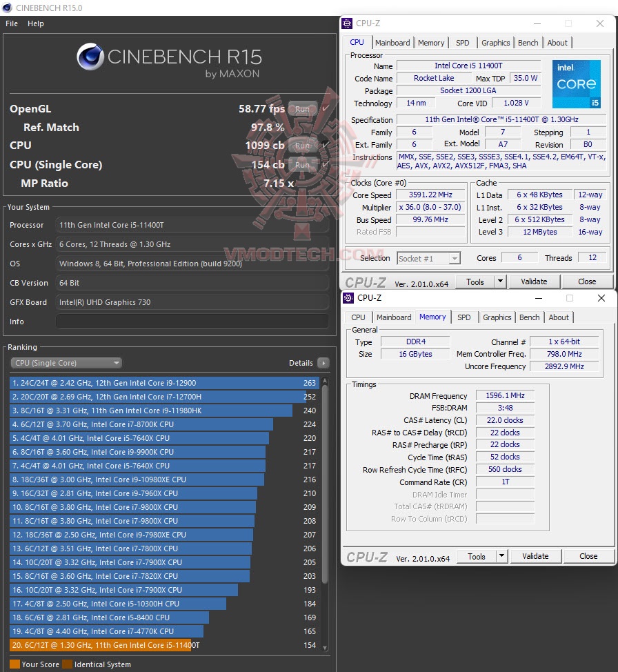This screenshot has width=618, height=672.
Task: Close the upper CPU-Z window with X
Action: click(600, 23)
